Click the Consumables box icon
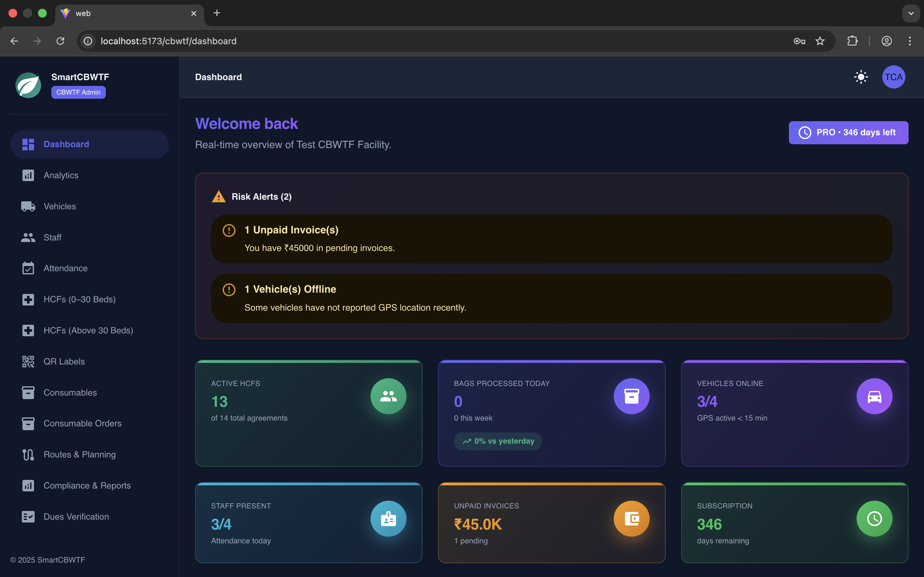The width and height of the screenshot is (924, 577). pyautogui.click(x=28, y=393)
